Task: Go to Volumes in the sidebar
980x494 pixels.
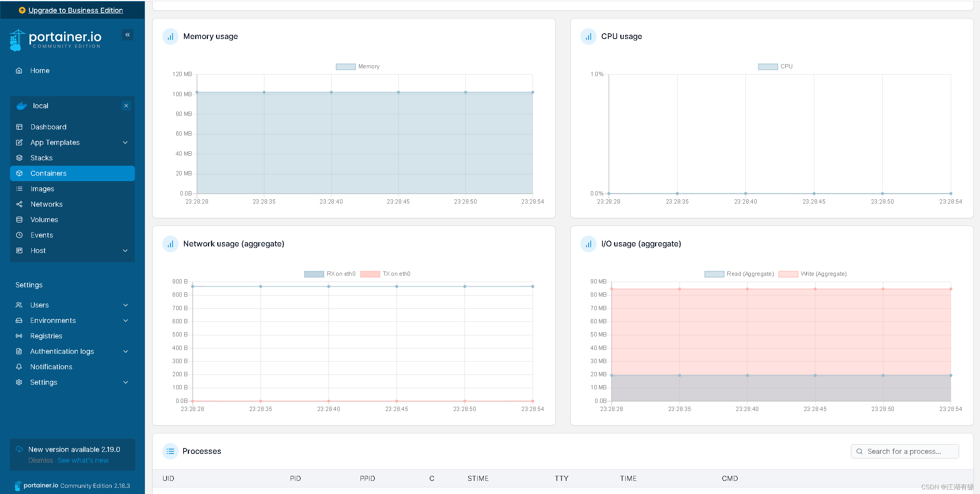Action: pyautogui.click(x=44, y=220)
